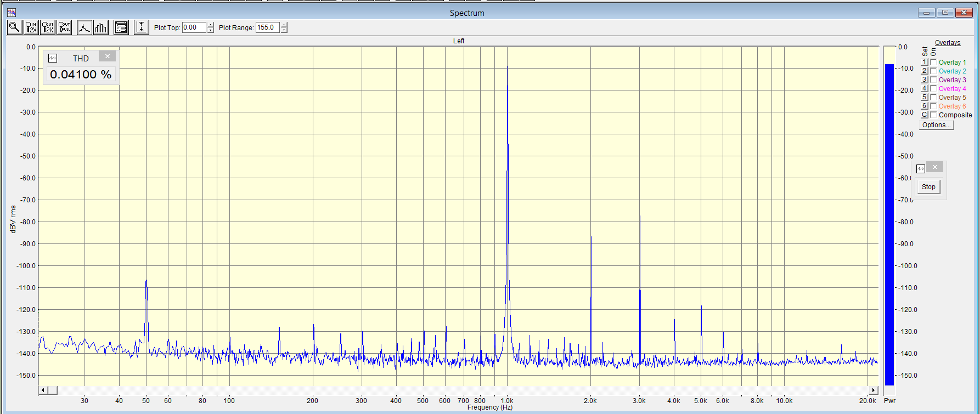Set overlay slot 1 button
The width and height of the screenshot is (980, 414).
point(925,62)
